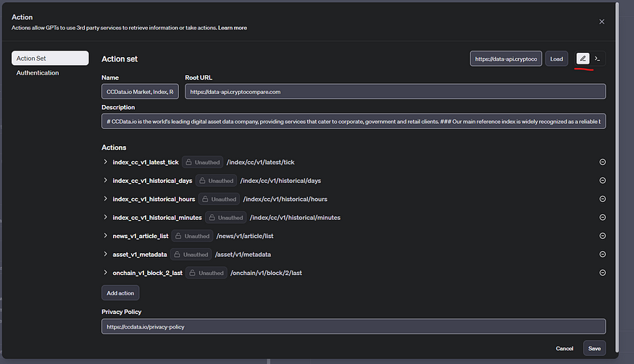The width and height of the screenshot is (634, 364).
Task: Select the /index/cc/v1/historical/minutes path text
Action: click(x=295, y=217)
